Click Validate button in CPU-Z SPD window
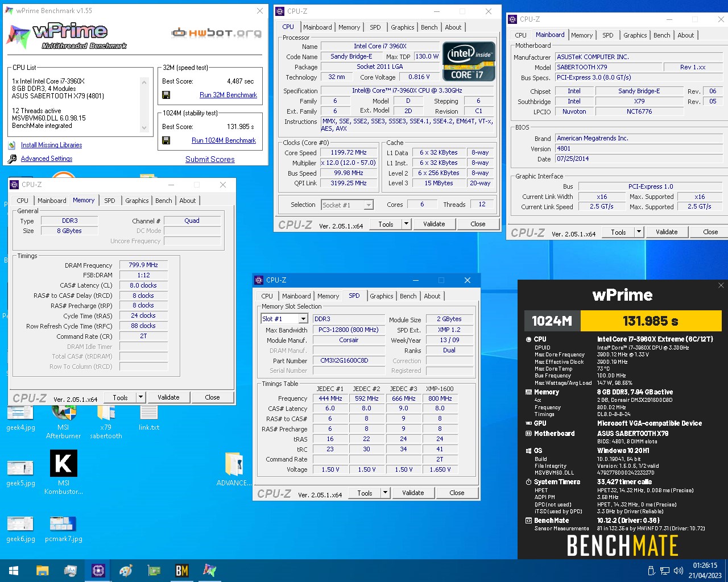This screenshot has width=728, height=582. coord(413,493)
